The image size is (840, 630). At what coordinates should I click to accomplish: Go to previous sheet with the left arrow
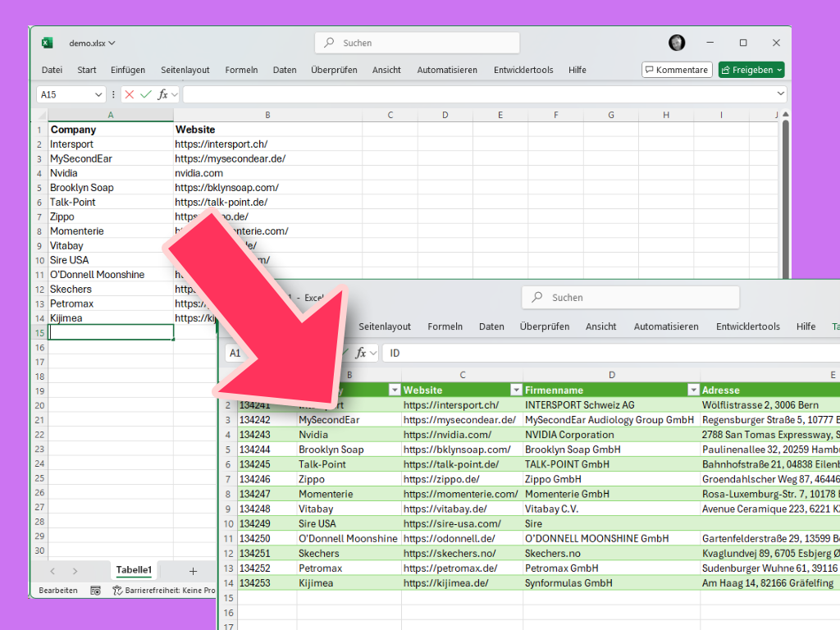(52, 571)
